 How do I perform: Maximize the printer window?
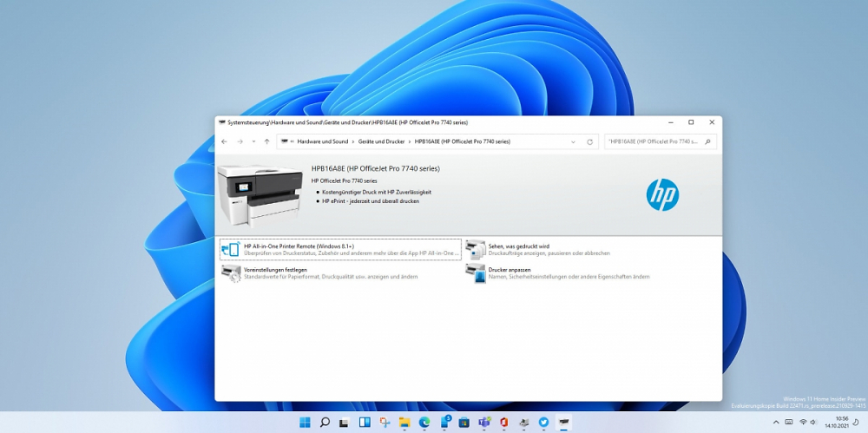click(691, 122)
